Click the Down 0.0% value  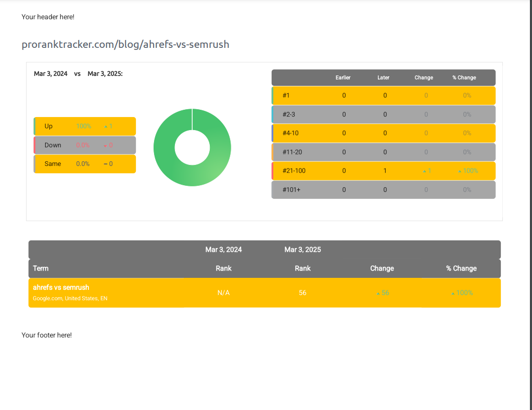[83, 145]
